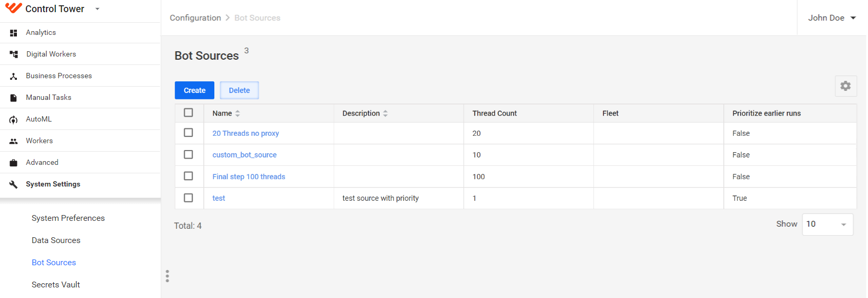Open the Final step 100 threads link
868x298 pixels.
click(x=249, y=176)
